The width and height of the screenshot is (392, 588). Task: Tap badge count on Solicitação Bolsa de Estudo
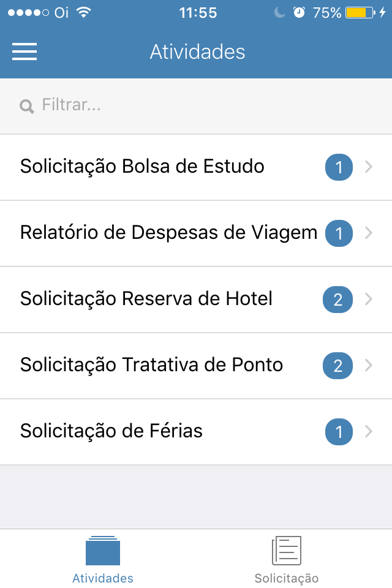click(339, 167)
